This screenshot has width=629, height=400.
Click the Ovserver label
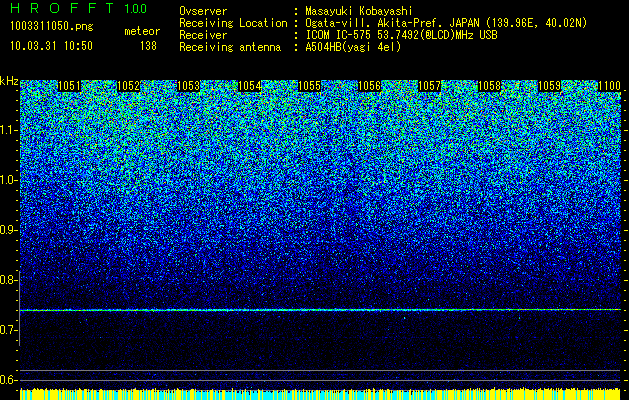point(203,11)
